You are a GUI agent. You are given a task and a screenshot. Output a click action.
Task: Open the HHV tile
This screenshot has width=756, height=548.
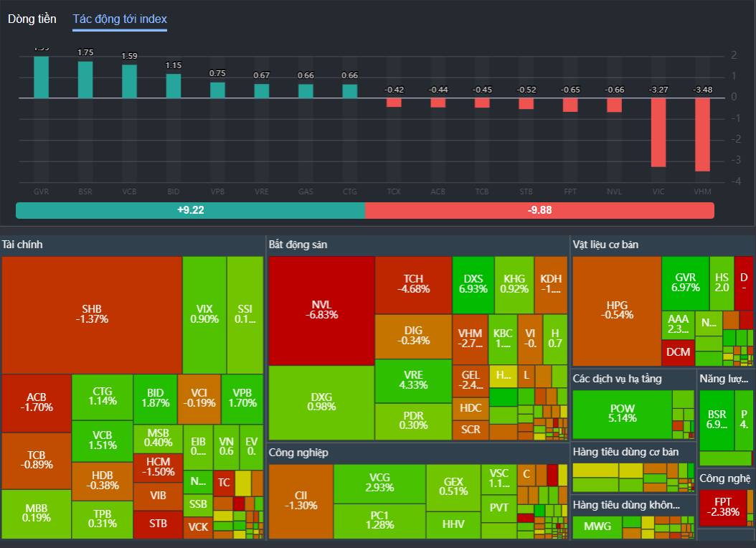[453, 525]
